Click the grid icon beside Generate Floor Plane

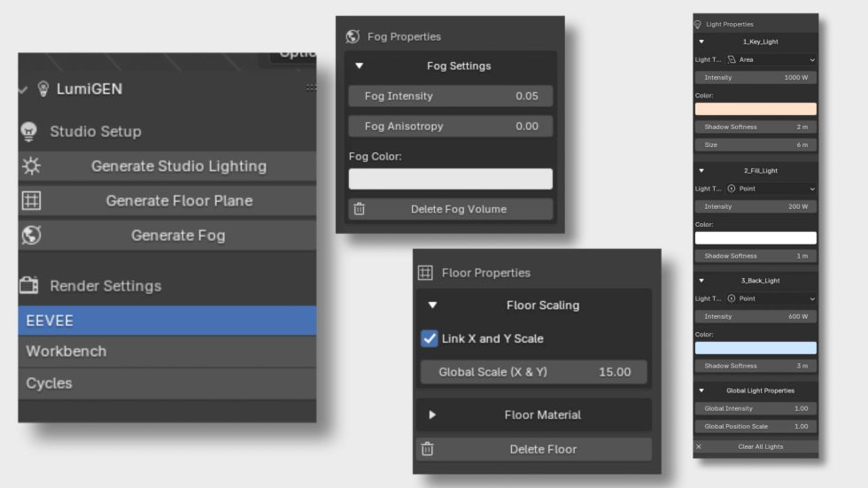pyautogui.click(x=31, y=201)
